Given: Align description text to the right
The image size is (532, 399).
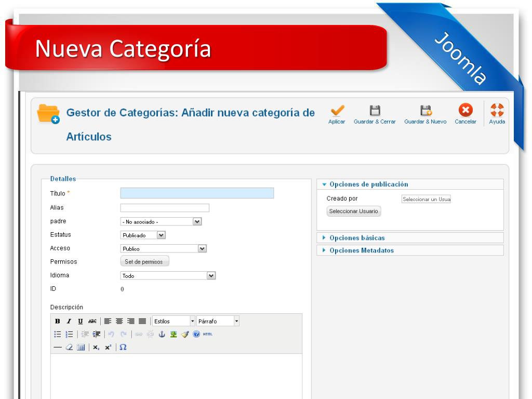Looking at the screenshot, I should coord(131,321).
